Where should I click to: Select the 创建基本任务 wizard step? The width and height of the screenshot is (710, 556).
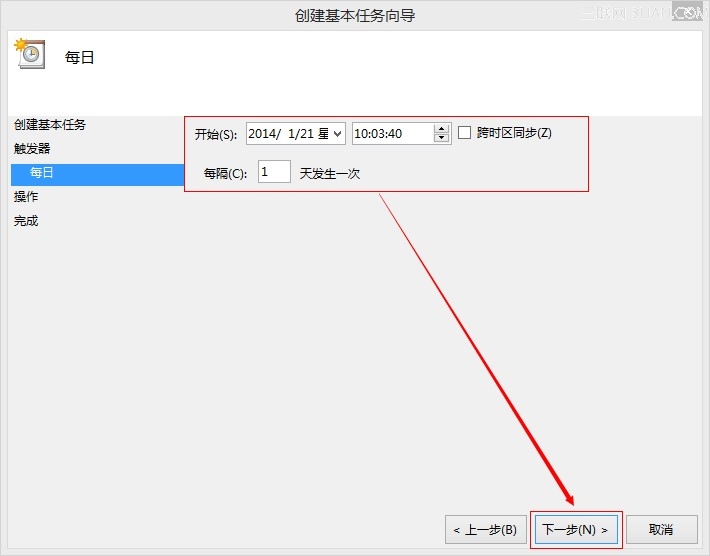50,125
